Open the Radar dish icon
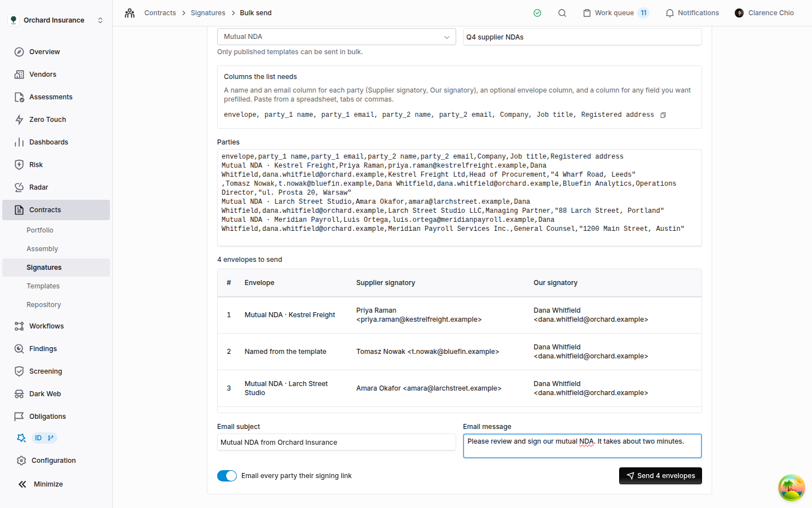812x508 pixels. pyautogui.click(x=19, y=187)
